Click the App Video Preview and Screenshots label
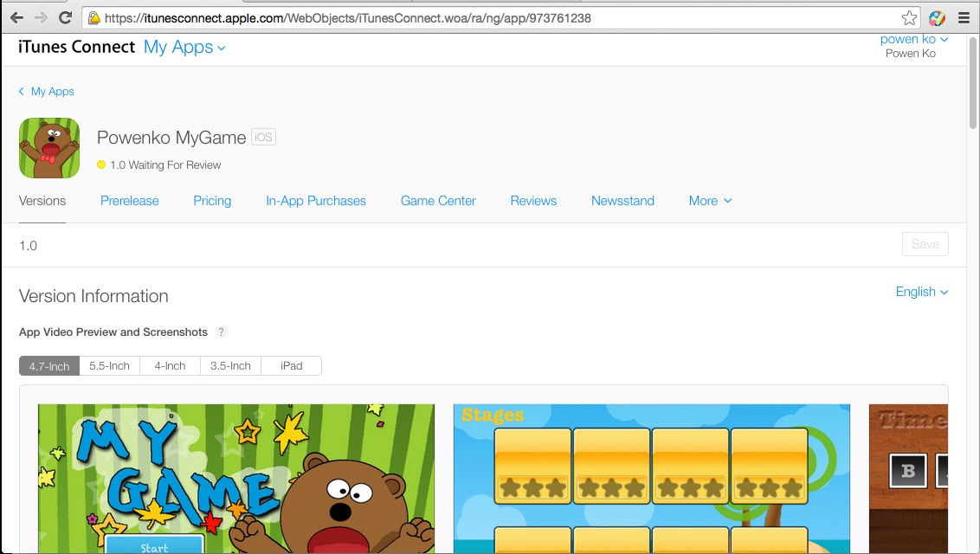 click(x=113, y=332)
